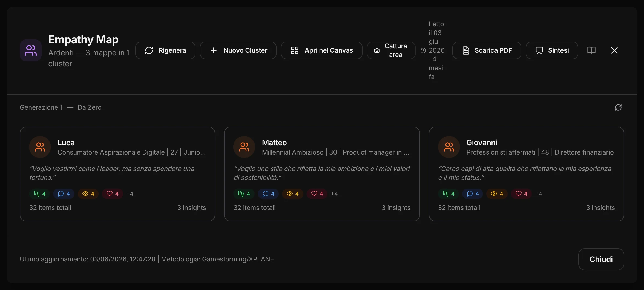Click the history clock icon near Letto
Image resolution: width=644 pixels, height=290 pixels.
(423, 50)
